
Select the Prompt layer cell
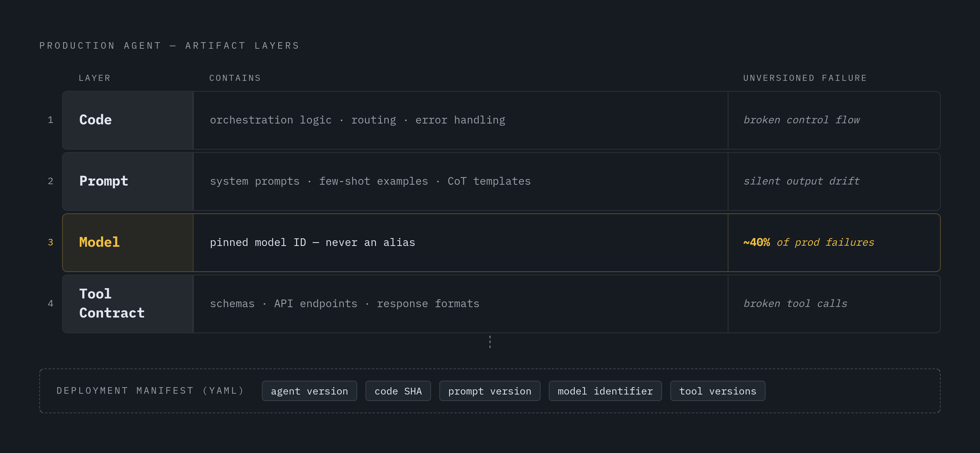(128, 181)
